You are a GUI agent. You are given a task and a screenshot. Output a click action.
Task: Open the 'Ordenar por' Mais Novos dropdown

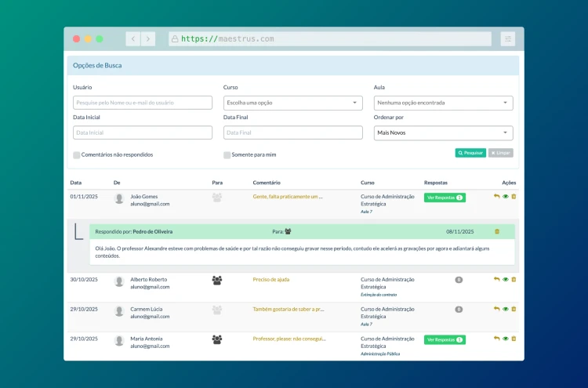coord(443,132)
